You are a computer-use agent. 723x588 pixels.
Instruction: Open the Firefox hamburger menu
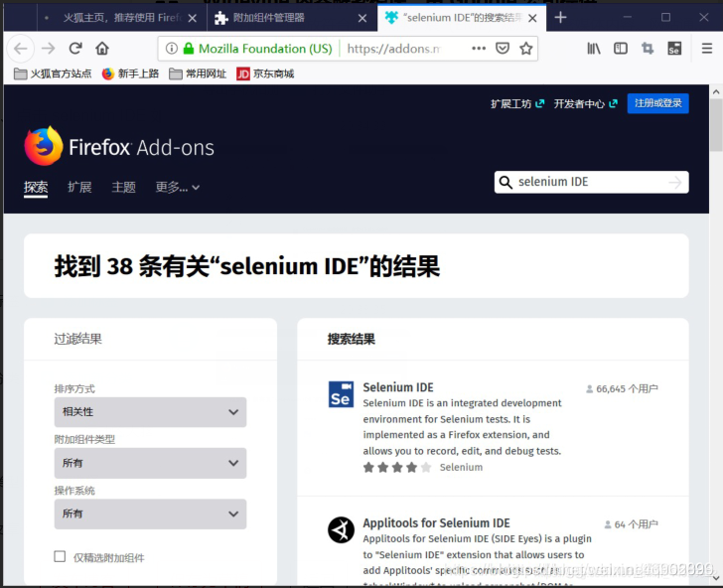pyautogui.click(x=707, y=49)
